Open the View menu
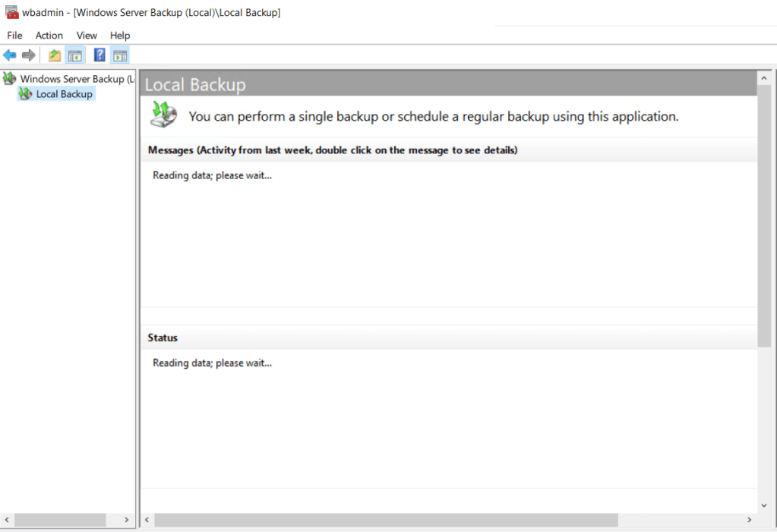Image resolution: width=777 pixels, height=532 pixels. tap(87, 35)
